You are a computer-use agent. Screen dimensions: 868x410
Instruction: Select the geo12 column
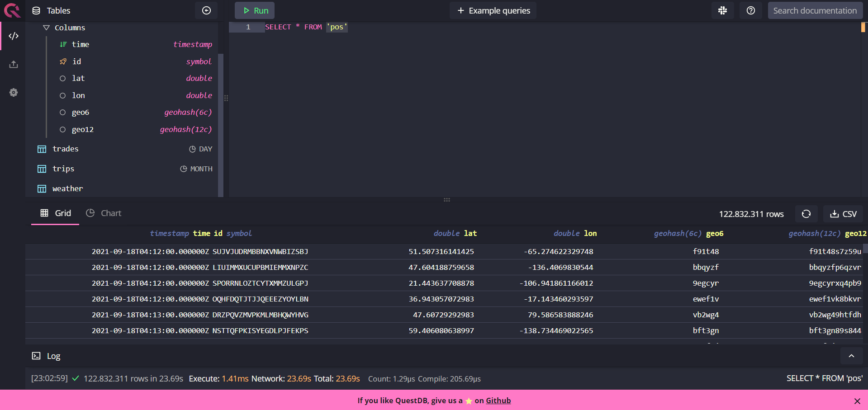tap(136, 129)
